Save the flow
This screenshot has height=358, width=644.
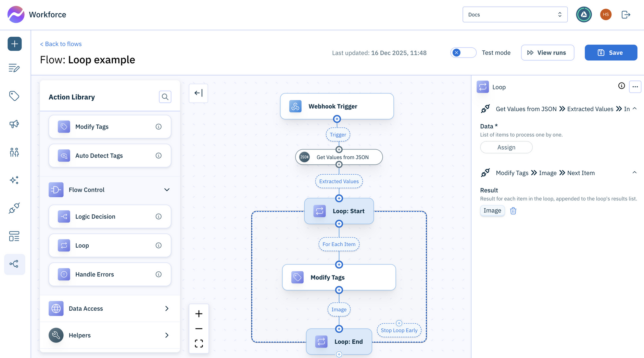click(x=611, y=52)
